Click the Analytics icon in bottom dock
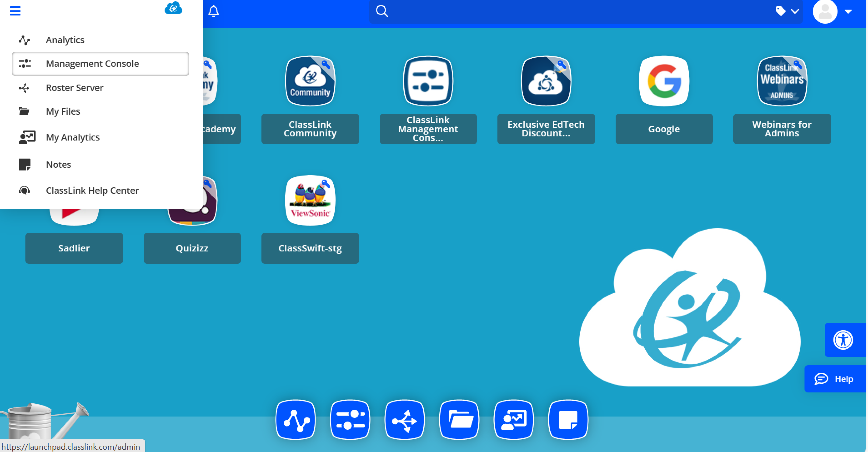This screenshot has width=868, height=452. tap(295, 420)
